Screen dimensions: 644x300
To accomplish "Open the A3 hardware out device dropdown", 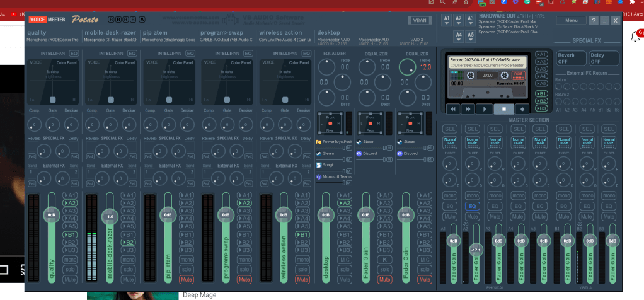I will click(x=471, y=20).
